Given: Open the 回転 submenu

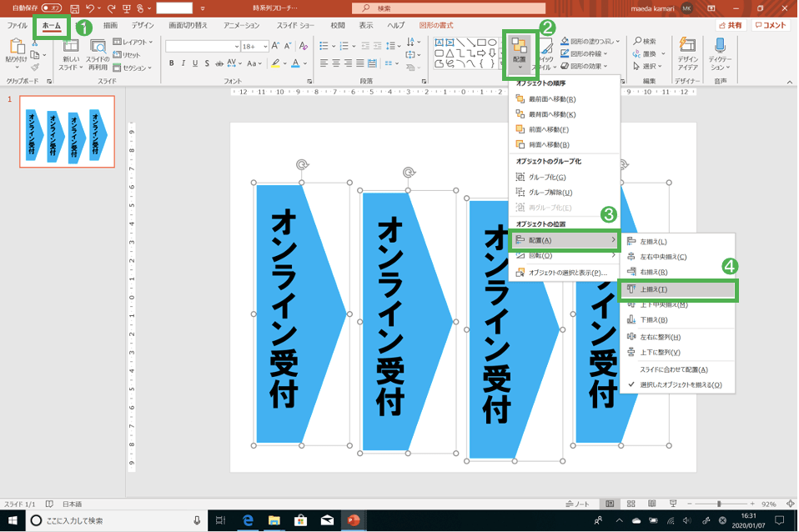Looking at the screenshot, I should coord(565,256).
